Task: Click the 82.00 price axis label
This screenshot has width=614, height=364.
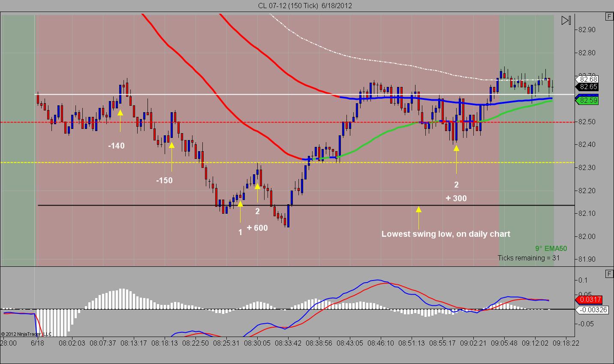Action: [587, 237]
